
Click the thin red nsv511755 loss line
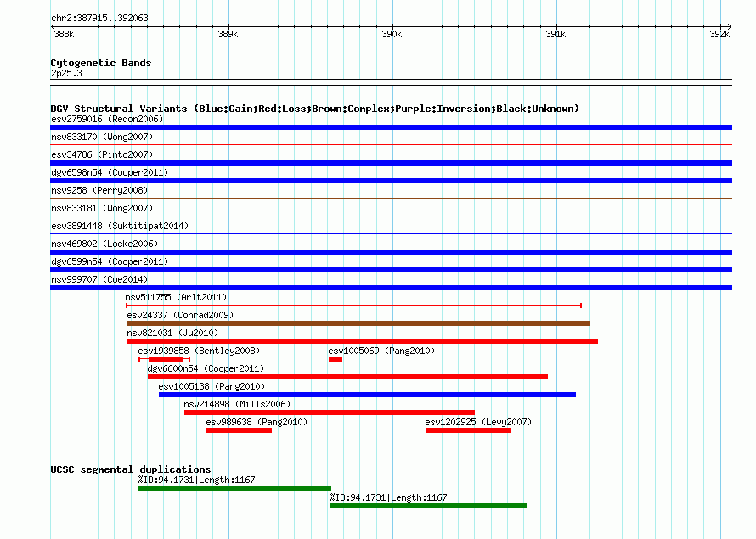pyautogui.click(x=353, y=306)
